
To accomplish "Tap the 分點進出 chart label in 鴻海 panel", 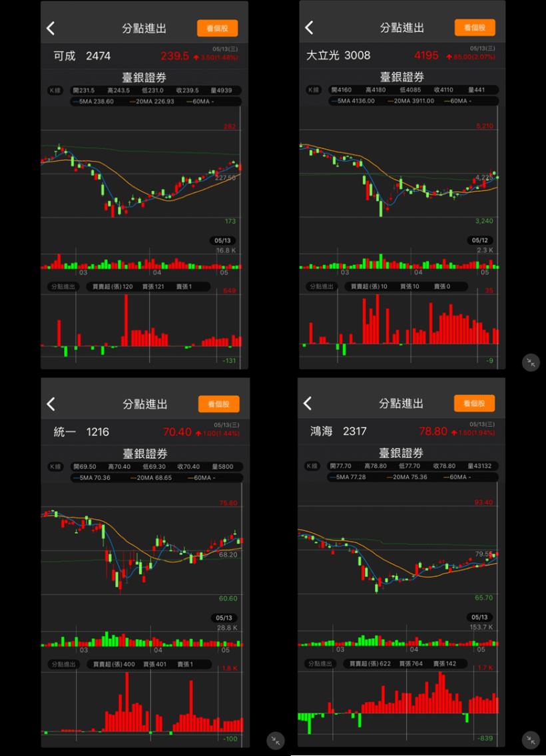I will (x=320, y=663).
